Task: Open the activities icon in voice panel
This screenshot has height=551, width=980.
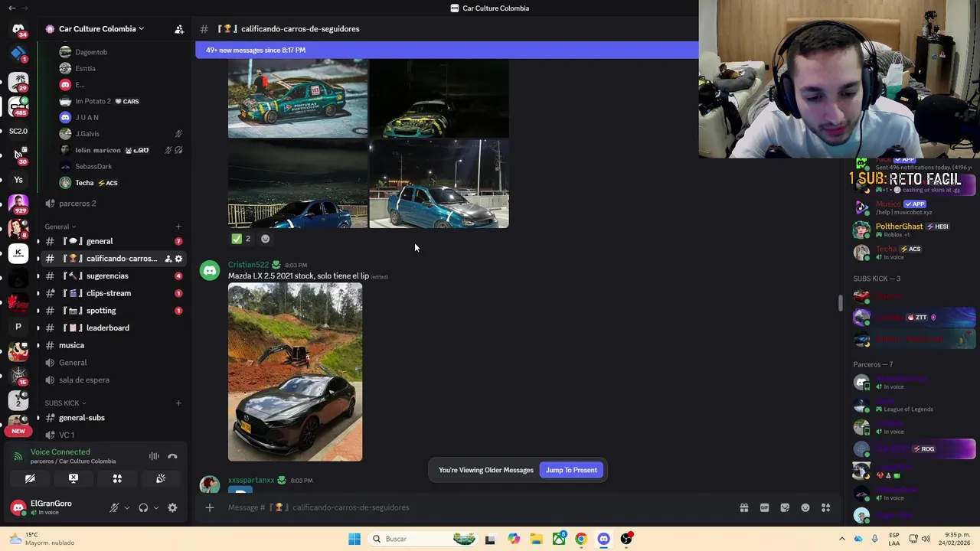Action: pyautogui.click(x=117, y=478)
